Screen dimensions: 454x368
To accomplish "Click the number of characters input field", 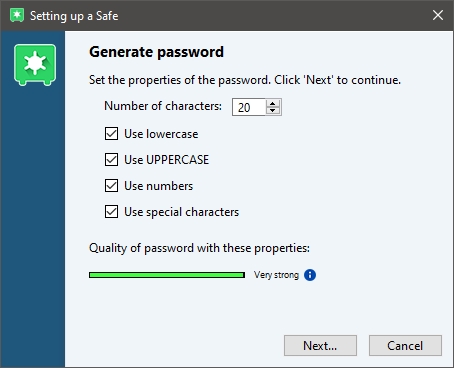I will pyautogui.click(x=249, y=107).
